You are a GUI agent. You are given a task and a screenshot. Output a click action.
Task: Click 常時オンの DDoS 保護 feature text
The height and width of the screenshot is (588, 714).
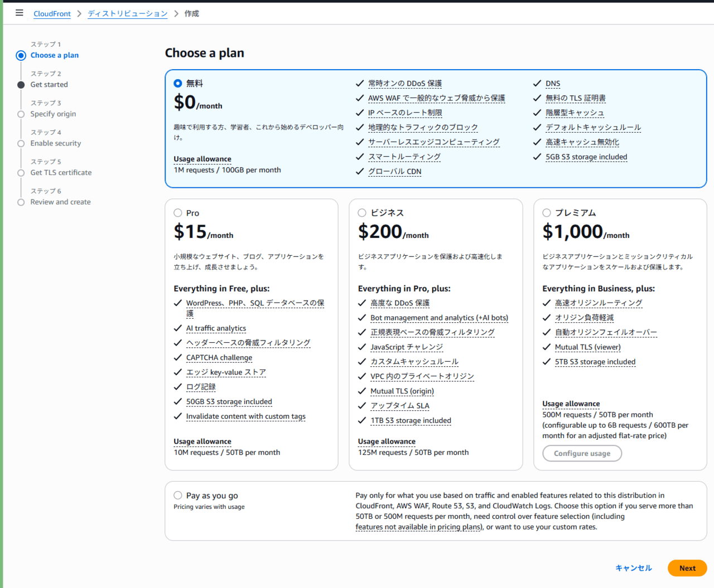coord(405,84)
